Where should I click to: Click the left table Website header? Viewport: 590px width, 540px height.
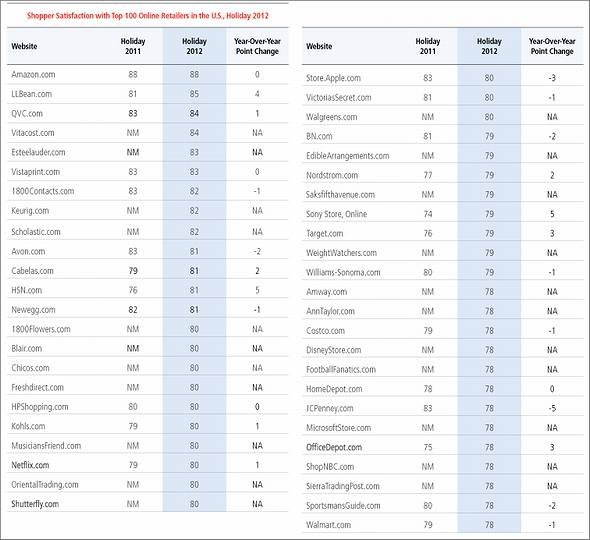pyautogui.click(x=24, y=46)
